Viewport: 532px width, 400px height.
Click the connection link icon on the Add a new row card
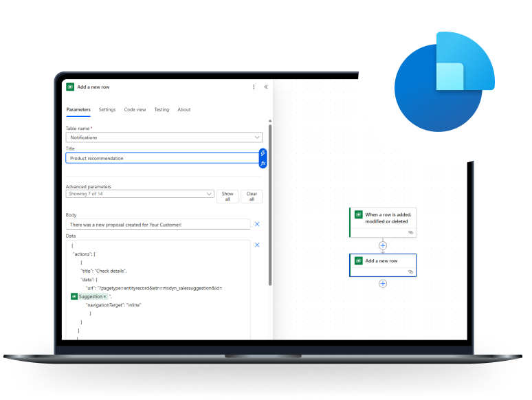[x=410, y=272]
